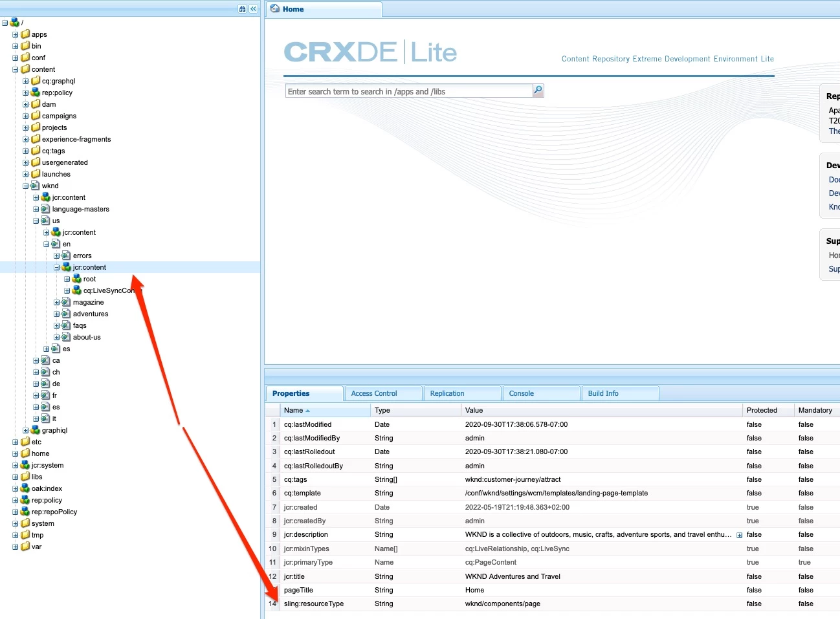Select the cq:lastModified property name
Viewport: 840px width, 619px height.
[307, 424]
